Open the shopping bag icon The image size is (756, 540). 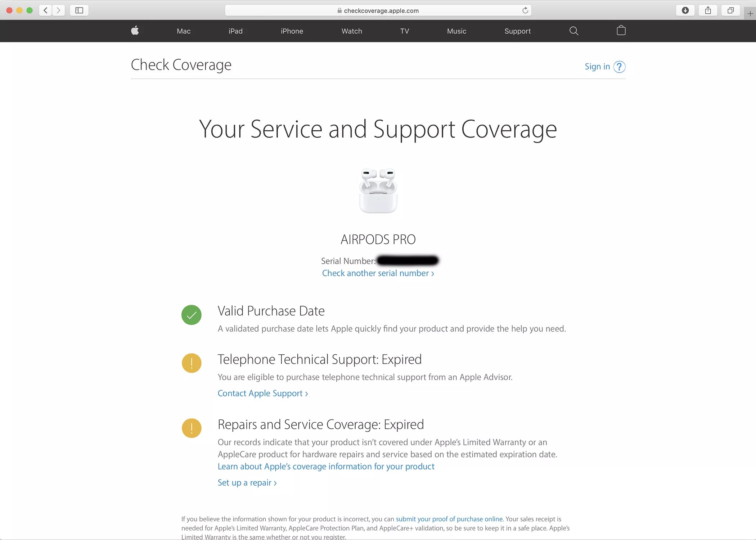(x=621, y=31)
